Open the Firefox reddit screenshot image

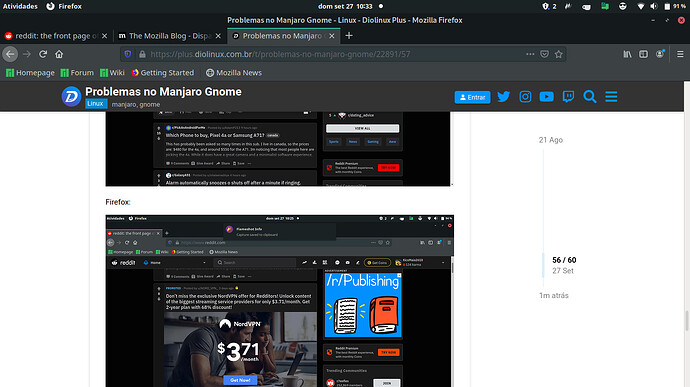(279, 301)
